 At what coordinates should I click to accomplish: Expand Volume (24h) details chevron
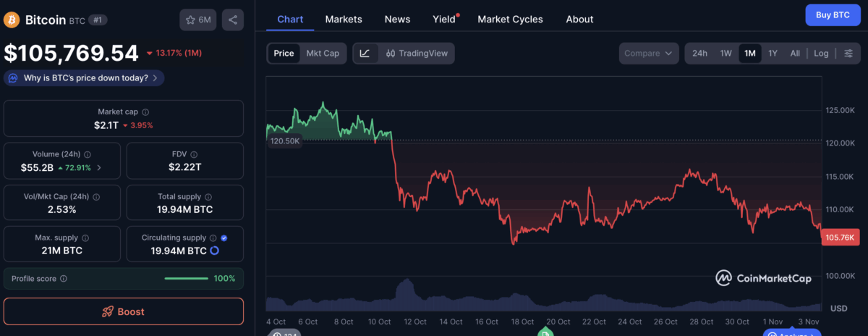pyautogui.click(x=99, y=168)
